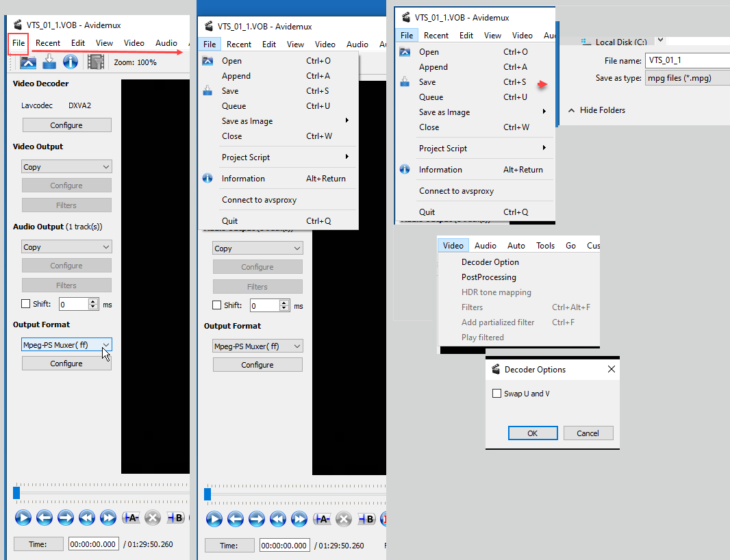The height and width of the screenshot is (560, 730).
Task: Click the grey X delete icon in the middle window
Action: (x=344, y=519)
